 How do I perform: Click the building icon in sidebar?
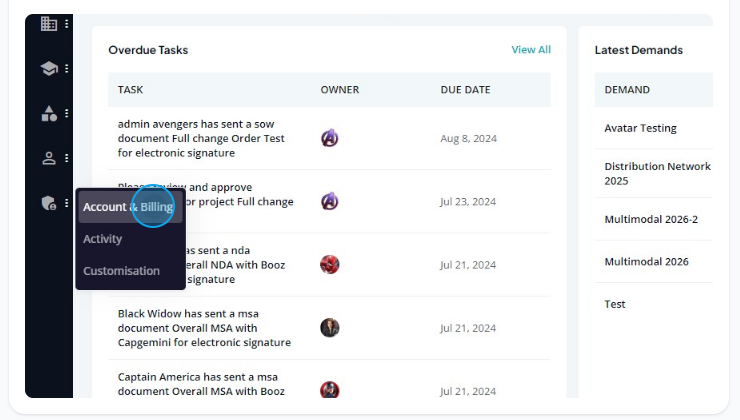tap(48, 23)
